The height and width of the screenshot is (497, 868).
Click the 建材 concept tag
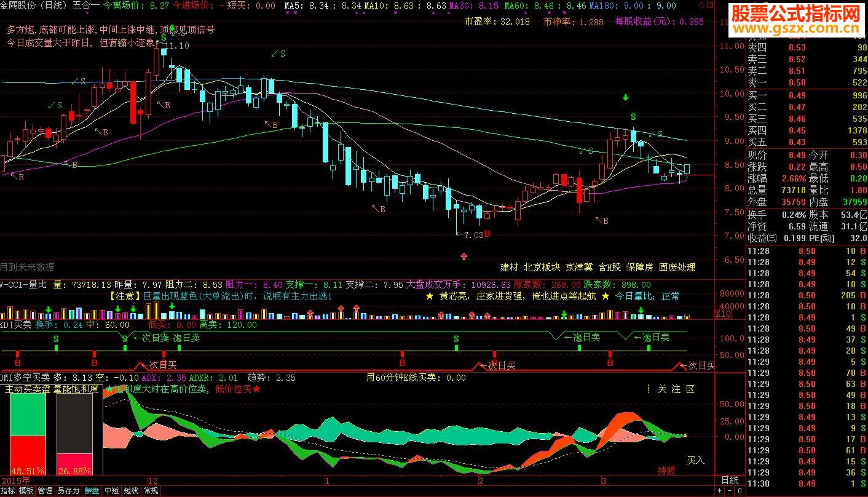pos(510,268)
